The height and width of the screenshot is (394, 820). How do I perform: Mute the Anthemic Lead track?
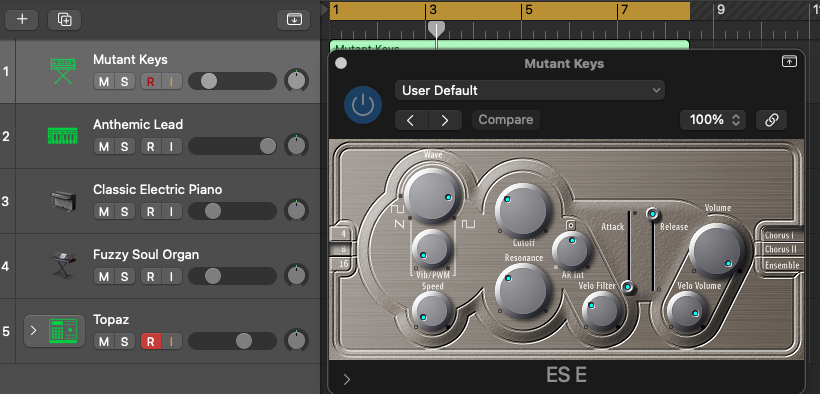coord(104,147)
